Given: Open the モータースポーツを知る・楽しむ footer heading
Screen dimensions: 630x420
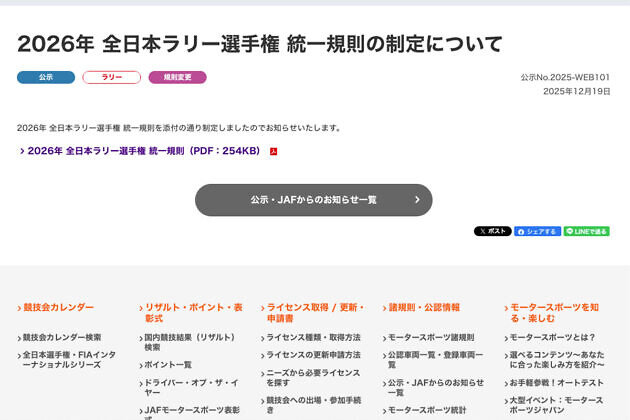Looking at the screenshot, I should [554, 312].
